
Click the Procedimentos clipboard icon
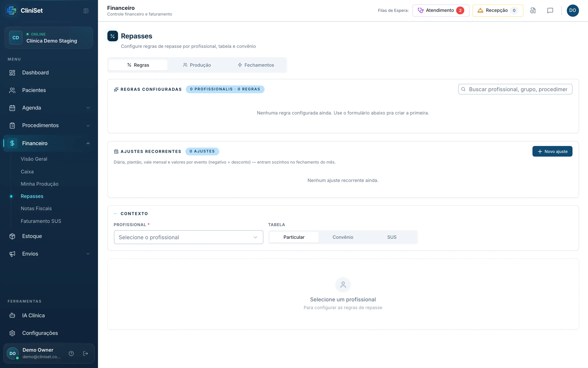click(x=12, y=125)
